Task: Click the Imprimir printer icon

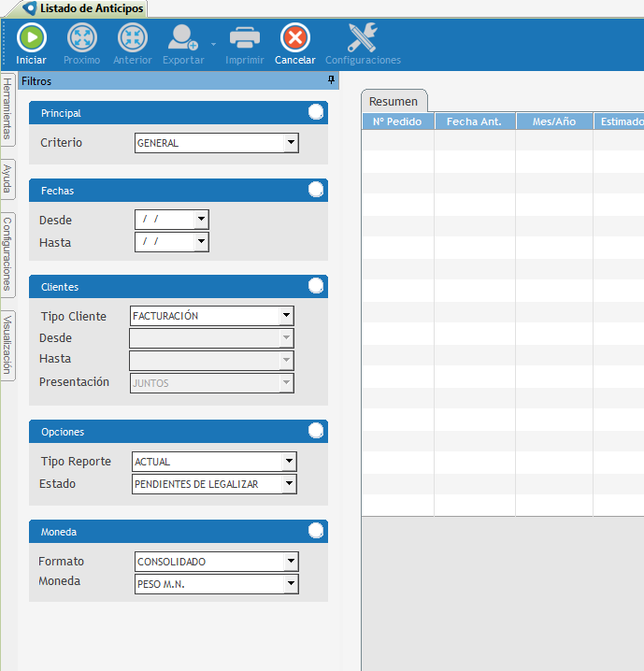Action: click(244, 37)
